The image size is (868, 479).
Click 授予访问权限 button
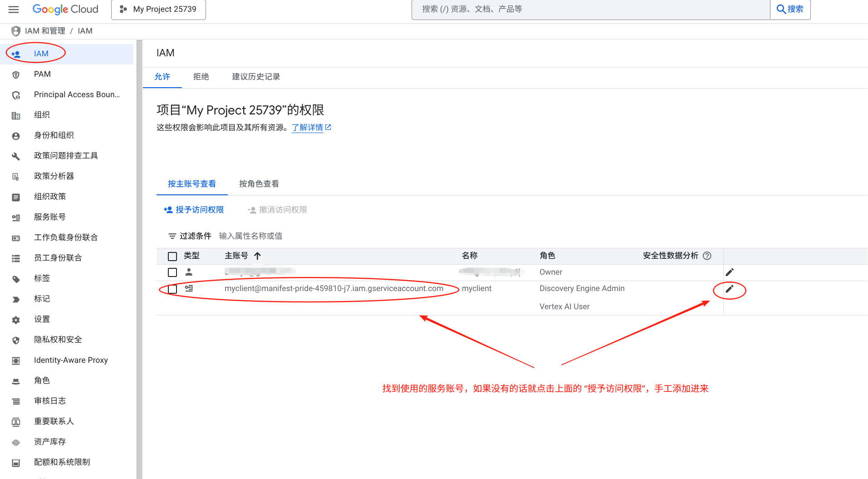tap(194, 210)
